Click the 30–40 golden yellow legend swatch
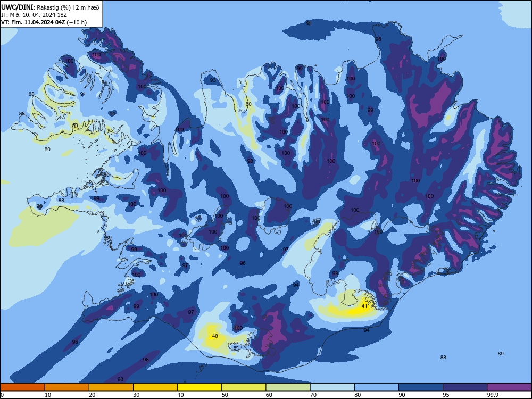The height and width of the screenshot is (399, 532). (x=155, y=387)
